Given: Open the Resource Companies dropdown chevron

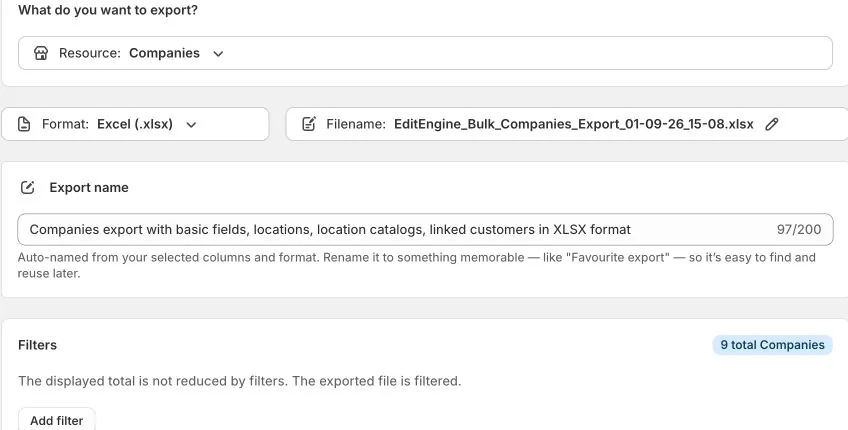Looking at the screenshot, I should [x=218, y=54].
